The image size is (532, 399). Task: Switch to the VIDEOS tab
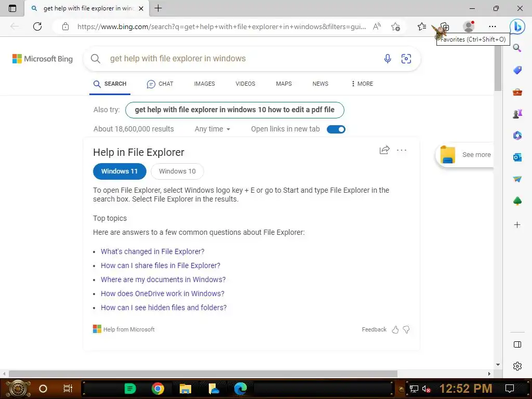245,84
